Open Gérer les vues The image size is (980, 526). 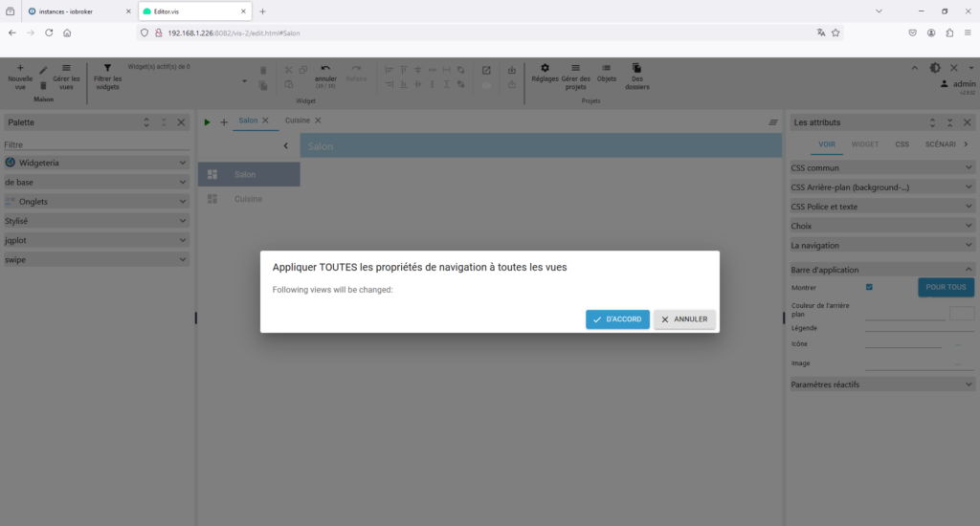coord(66,77)
